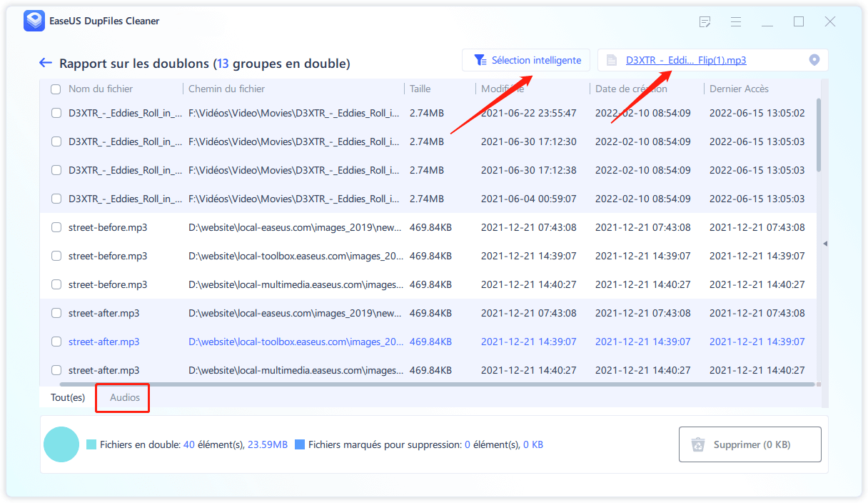The width and height of the screenshot is (868, 503).
Task: Click the location pin icon beside file name
Action: pos(814,60)
